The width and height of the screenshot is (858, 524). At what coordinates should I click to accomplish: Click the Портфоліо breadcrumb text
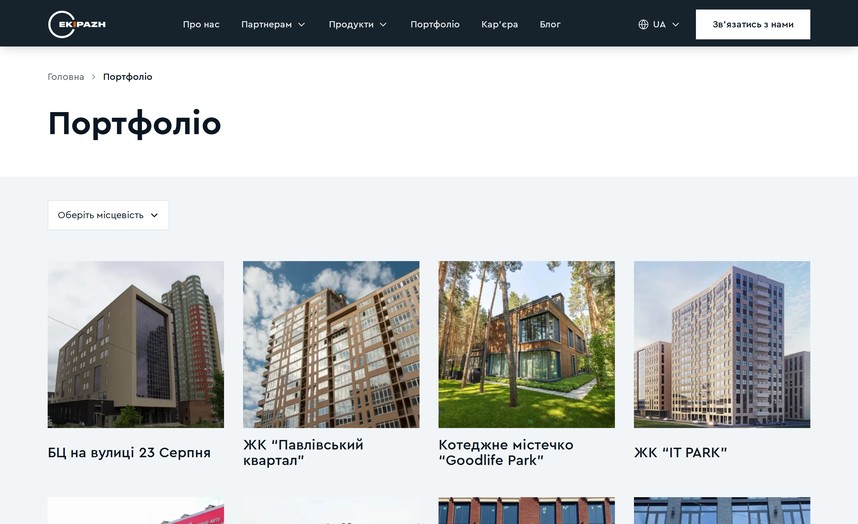127,77
